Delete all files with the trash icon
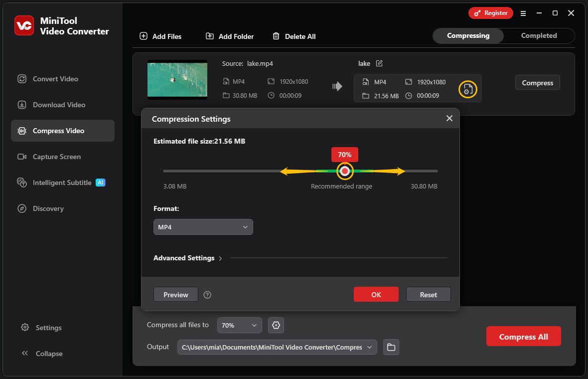This screenshot has width=588, height=379. click(276, 36)
